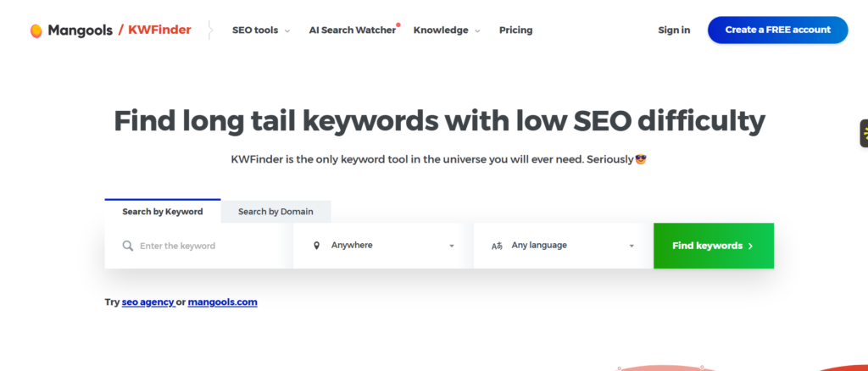Click the KWFinder brand name
The height and width of the screenshot is (371, 868).
[159, 30]
